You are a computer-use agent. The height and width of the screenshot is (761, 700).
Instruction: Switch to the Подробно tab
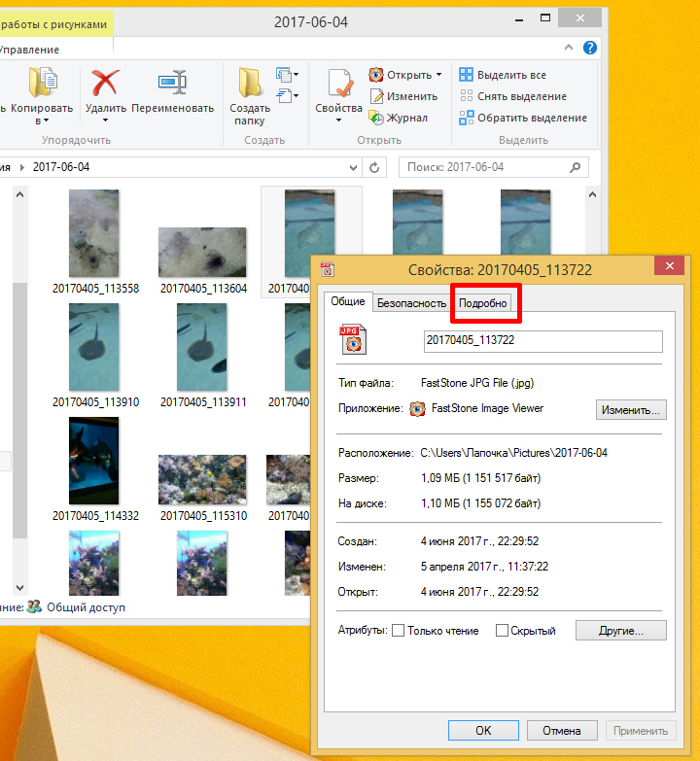483,303
